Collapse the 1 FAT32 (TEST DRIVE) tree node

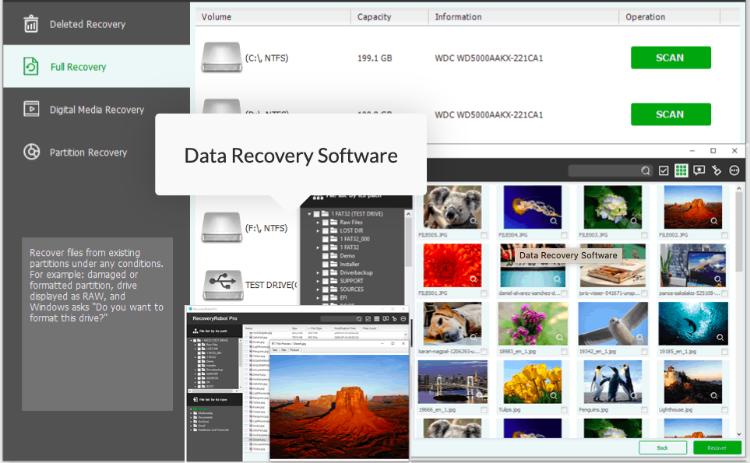[309, 214]
